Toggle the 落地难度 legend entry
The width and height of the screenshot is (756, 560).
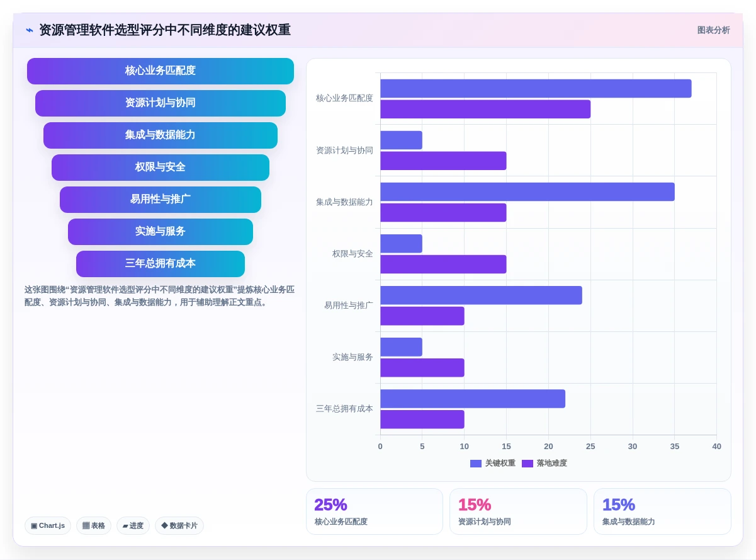(x=544, y=463)
